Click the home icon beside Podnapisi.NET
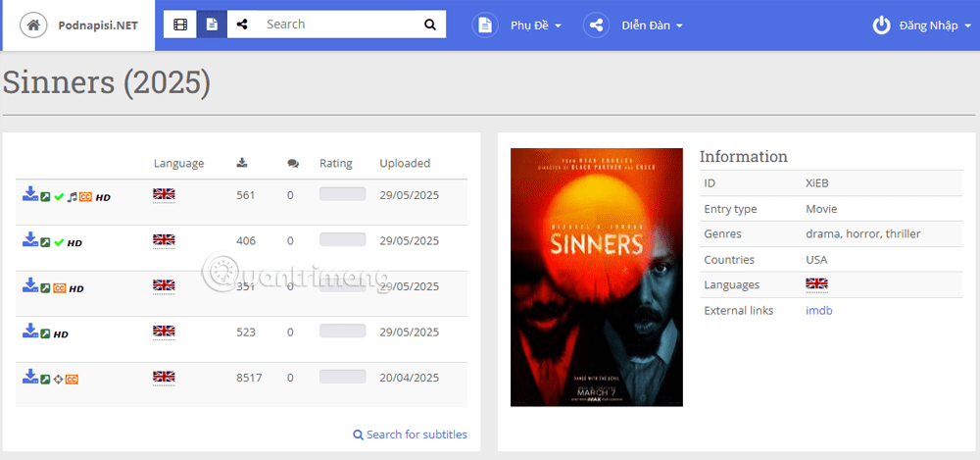Viewport: 980px width, 460px height. (33, 26)
